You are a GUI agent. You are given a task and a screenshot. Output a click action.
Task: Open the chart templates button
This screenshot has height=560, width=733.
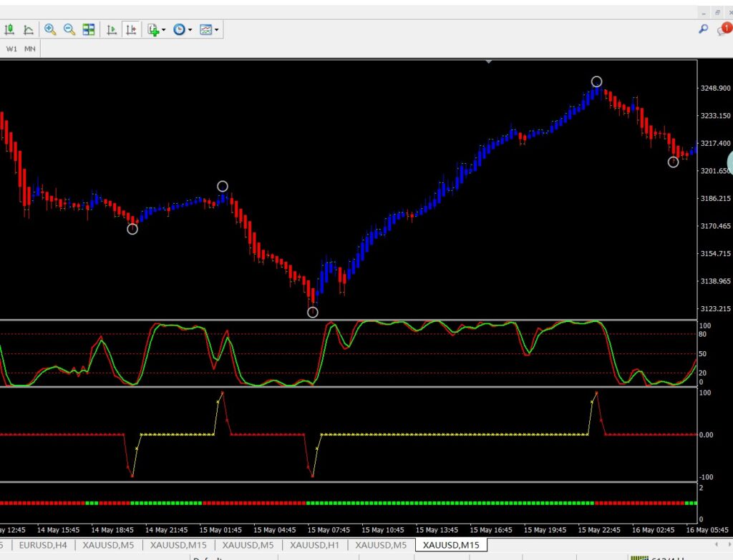pos(205,30)
